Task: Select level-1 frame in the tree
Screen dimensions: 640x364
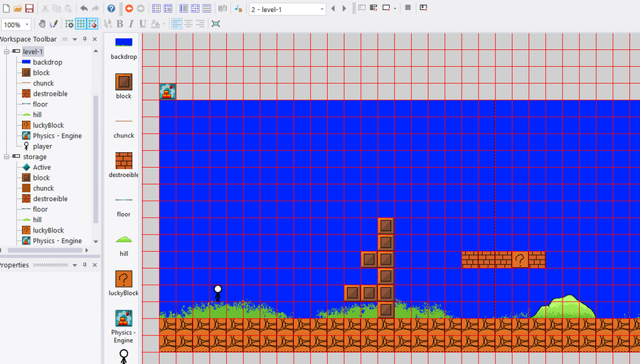Action: [33, 51]
